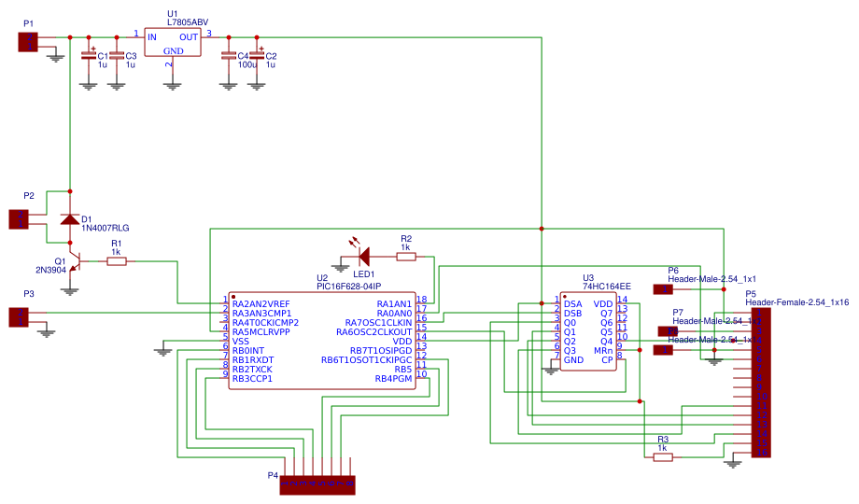The width and height of the screenshot is (859, 504).
Task: Click the VSS pin label on U2
Action: [x=241, y=341]
